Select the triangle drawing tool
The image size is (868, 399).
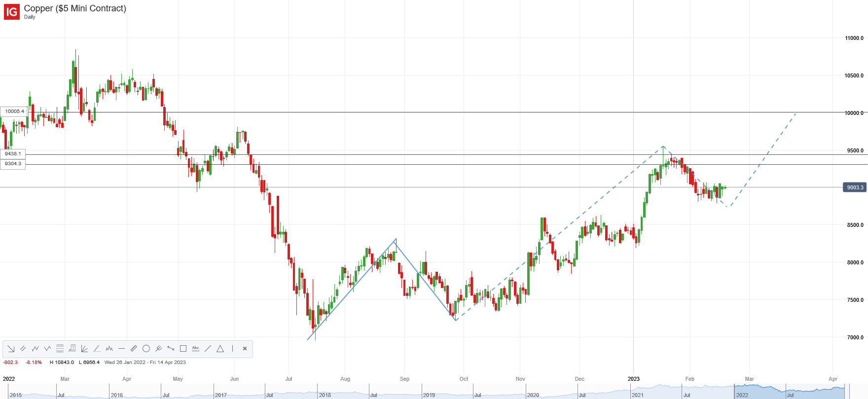click(220, 349)
